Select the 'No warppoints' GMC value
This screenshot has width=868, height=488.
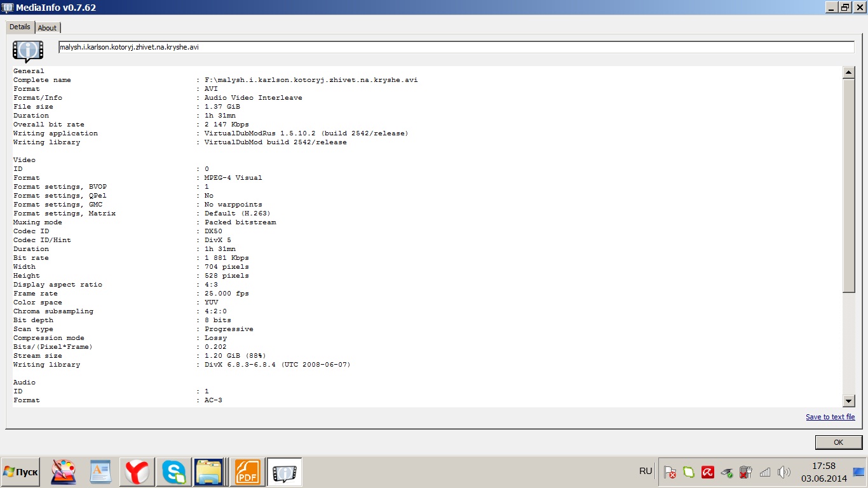[233, 205]
